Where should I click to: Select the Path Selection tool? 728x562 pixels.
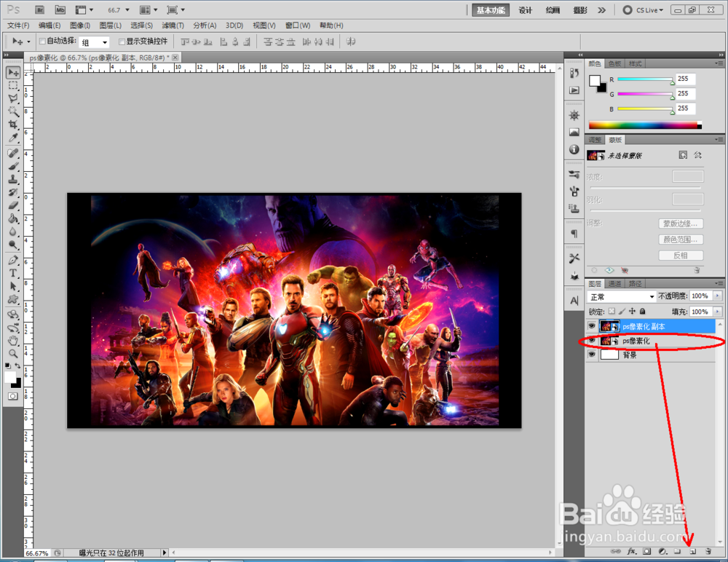pos(13,286)
